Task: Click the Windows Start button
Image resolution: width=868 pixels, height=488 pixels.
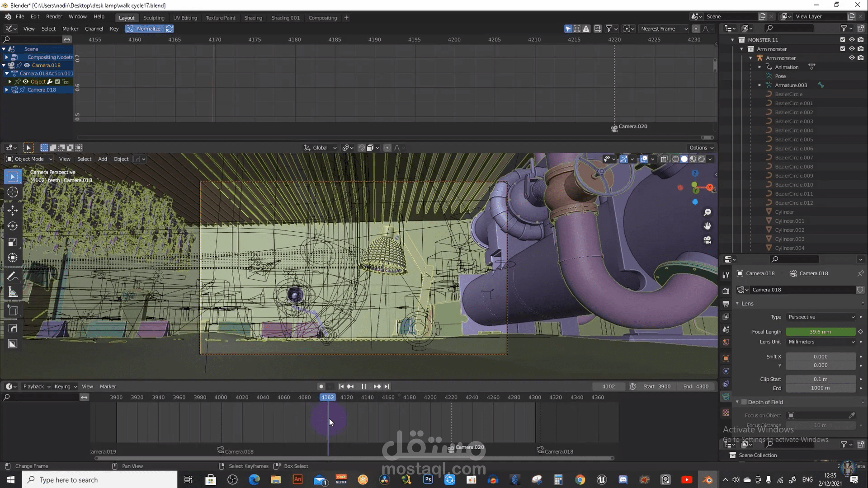Action: (x=11, y=479)
